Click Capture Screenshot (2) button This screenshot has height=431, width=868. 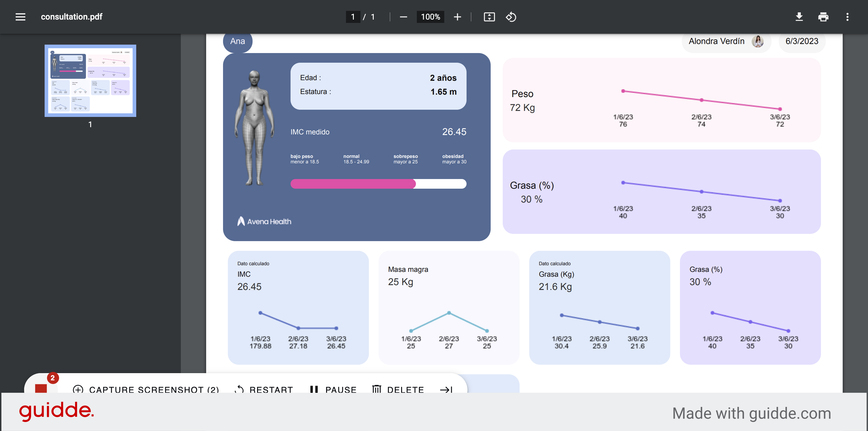(146, 389)
